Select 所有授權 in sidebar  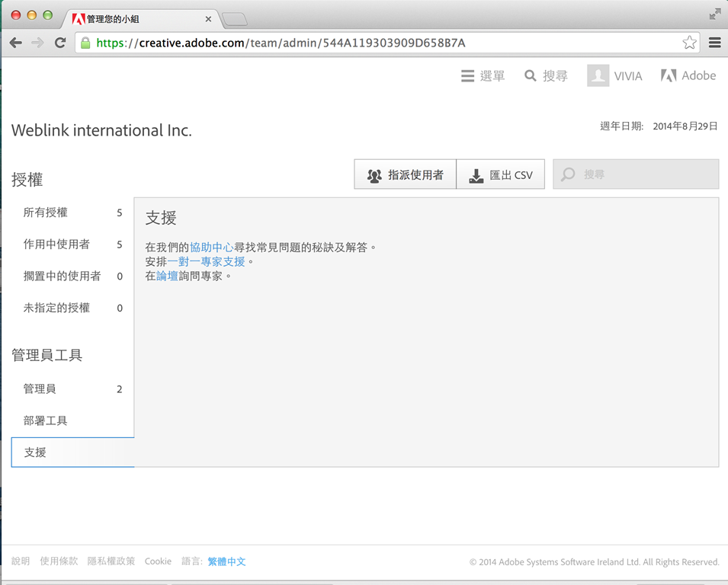tap(73, 213)
